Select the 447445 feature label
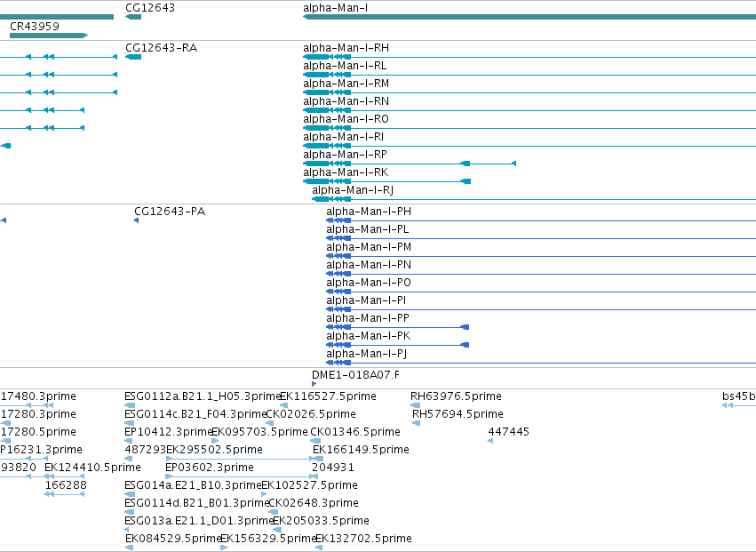756x552 pixels. 509,432
